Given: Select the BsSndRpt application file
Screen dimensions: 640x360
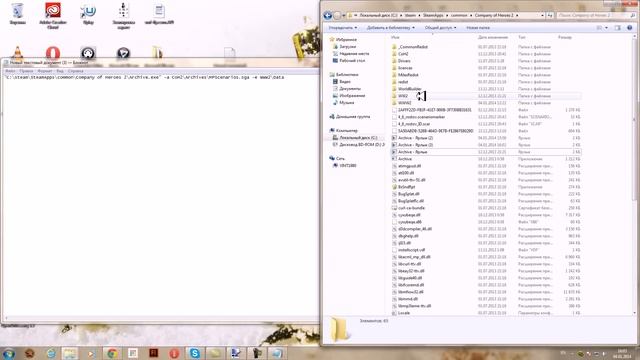Looking at the screenshot, I should [x=406, y=187].
